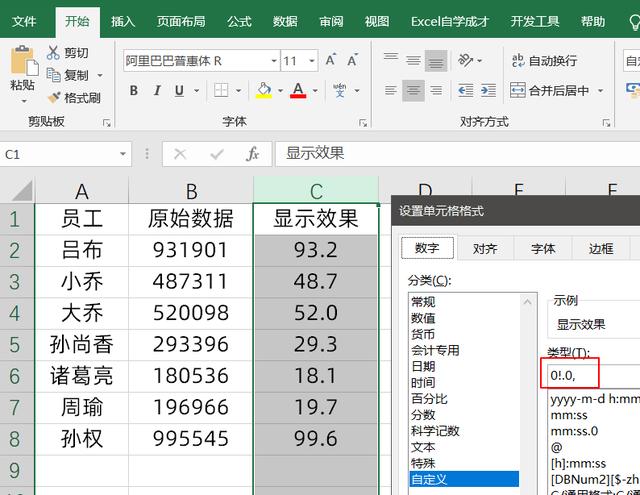Switch to 开发工具 (Developer) tab
The width and height of the screenshot is (640, 495).
click(x=535, y=21)
